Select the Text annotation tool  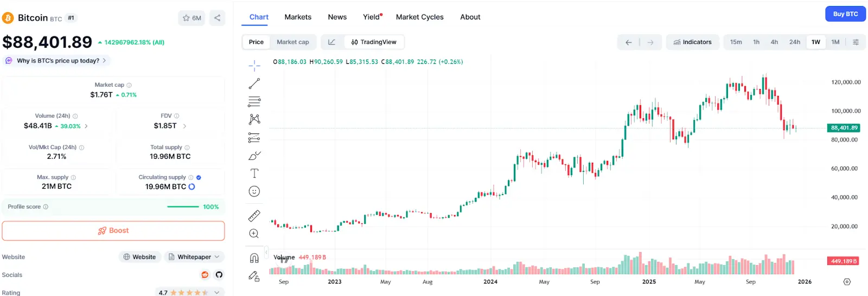pos(254,173)
